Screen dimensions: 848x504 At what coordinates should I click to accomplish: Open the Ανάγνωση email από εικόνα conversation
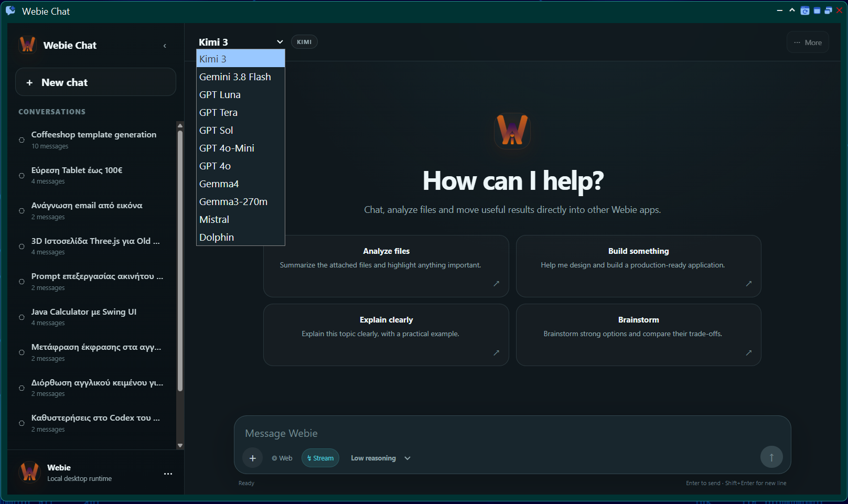click(95, 211)
